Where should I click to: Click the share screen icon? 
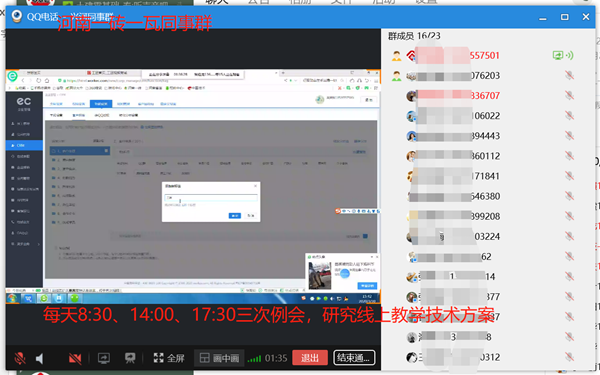click(x=104, y=358)
